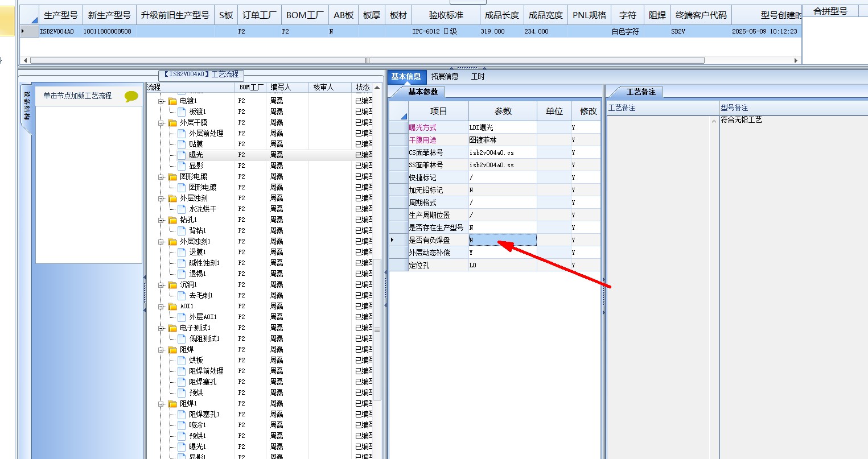Screen dimensions: 868x459
Task: Click the document icon of 退锡1
Action: pyautogui.click(x=182, y=274)
